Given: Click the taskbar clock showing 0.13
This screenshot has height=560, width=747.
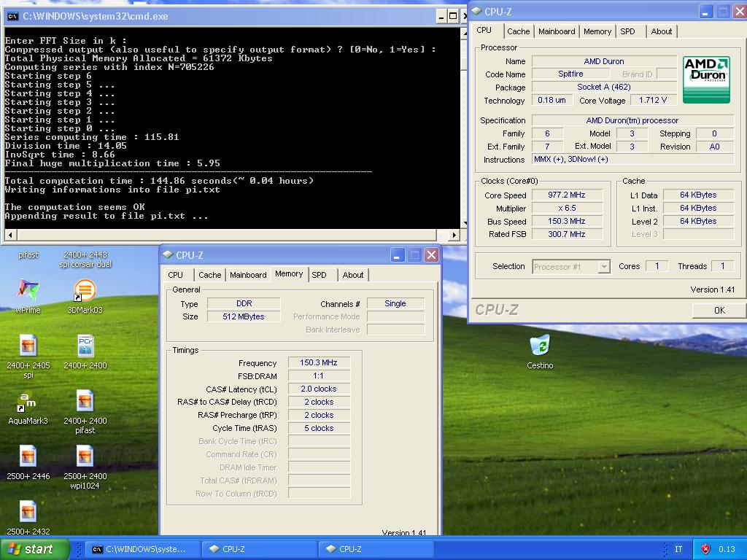Looking at the screenshot, I should pos(727,549).
